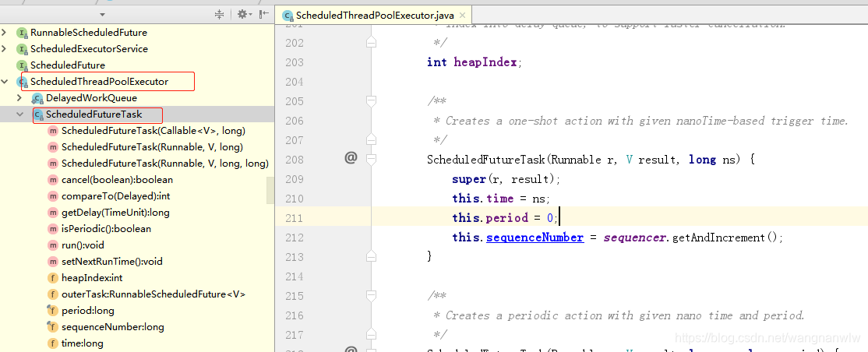The width and height of the screenshot is (868, 352).
Task: Click the ScheduledThreadPoolExecutor class icon
Action: (22, 82)
